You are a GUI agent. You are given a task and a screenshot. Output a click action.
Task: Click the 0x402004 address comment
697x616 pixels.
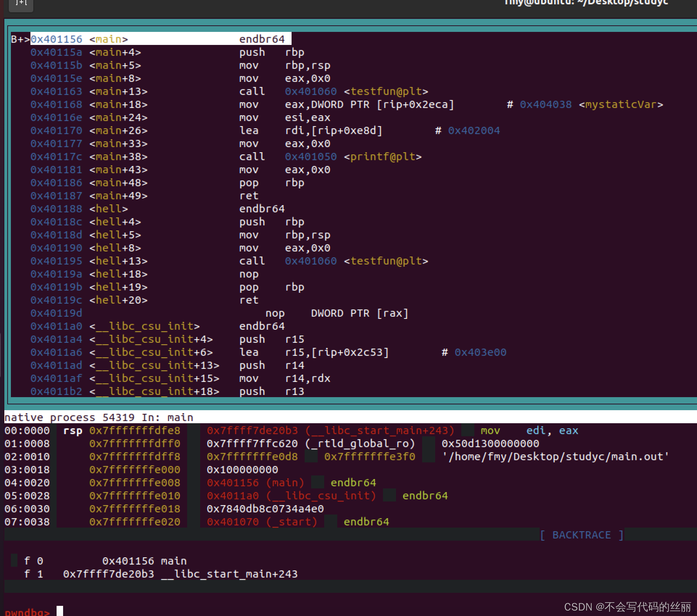(x=473, y=130)
